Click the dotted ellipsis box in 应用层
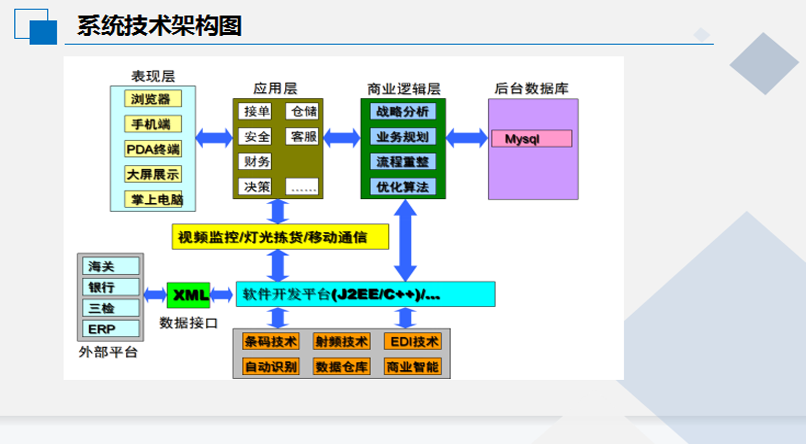This screenshot has width=806, height=444. [x=302, y=187]
